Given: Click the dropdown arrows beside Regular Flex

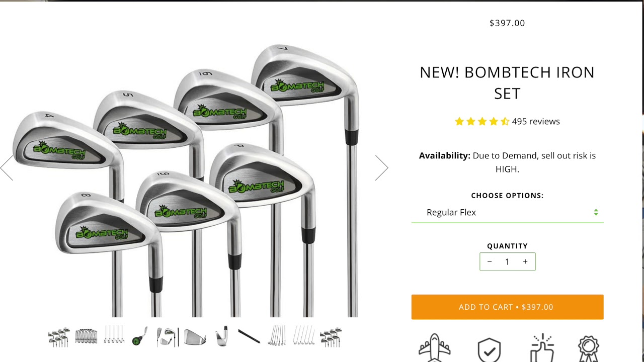Looking at the screenshot, I should point(596,212).
